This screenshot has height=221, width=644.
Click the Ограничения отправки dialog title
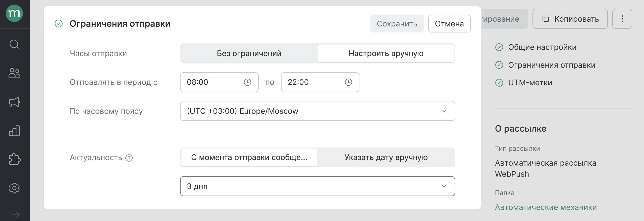pos(120,24)
